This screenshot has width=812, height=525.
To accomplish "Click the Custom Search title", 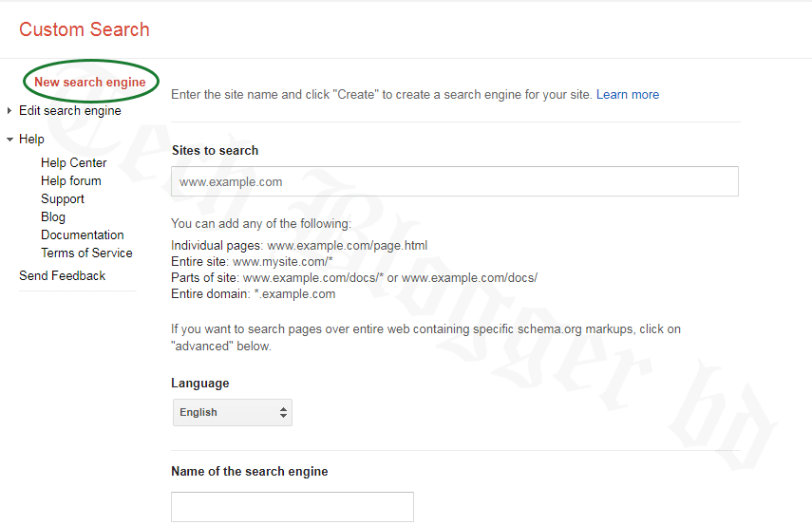I will pos(85,29).
